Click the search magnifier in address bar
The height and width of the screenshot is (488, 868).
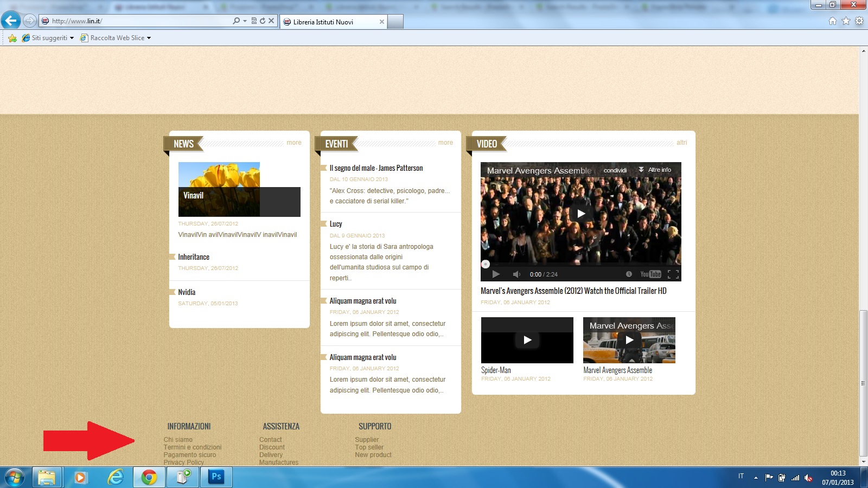click(236, 21)
